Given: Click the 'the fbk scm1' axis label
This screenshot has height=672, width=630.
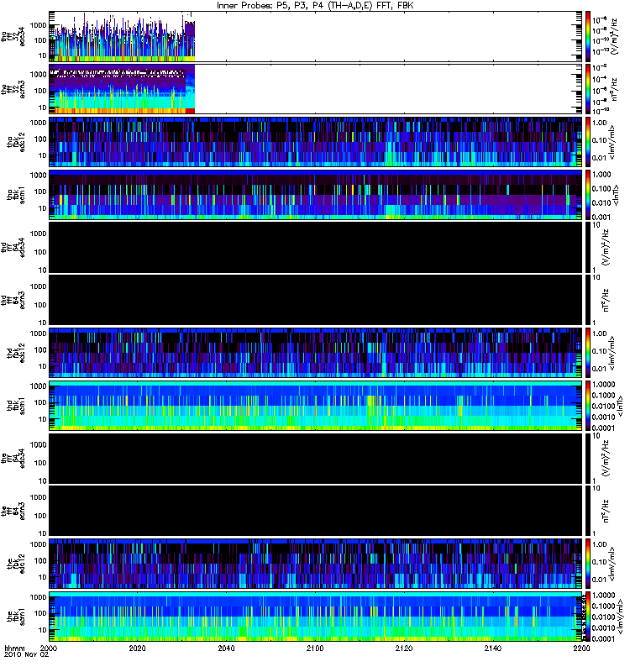Looking at the screenshot, I should click(x=16, y=617).
